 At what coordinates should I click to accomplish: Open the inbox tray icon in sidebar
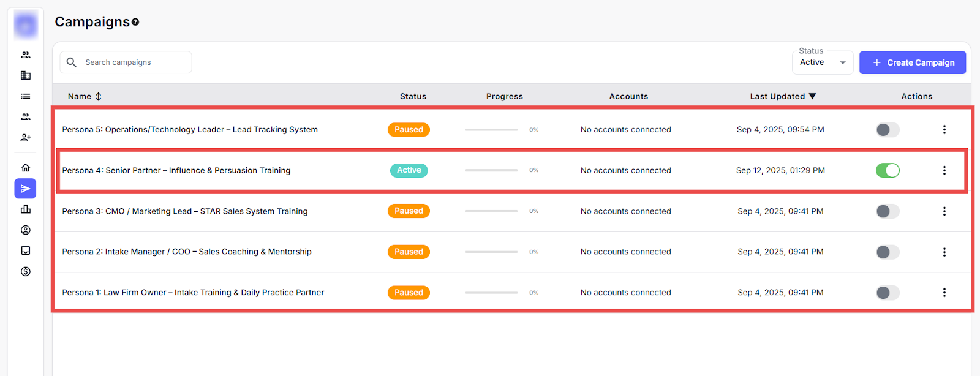(x=26, y=250)
